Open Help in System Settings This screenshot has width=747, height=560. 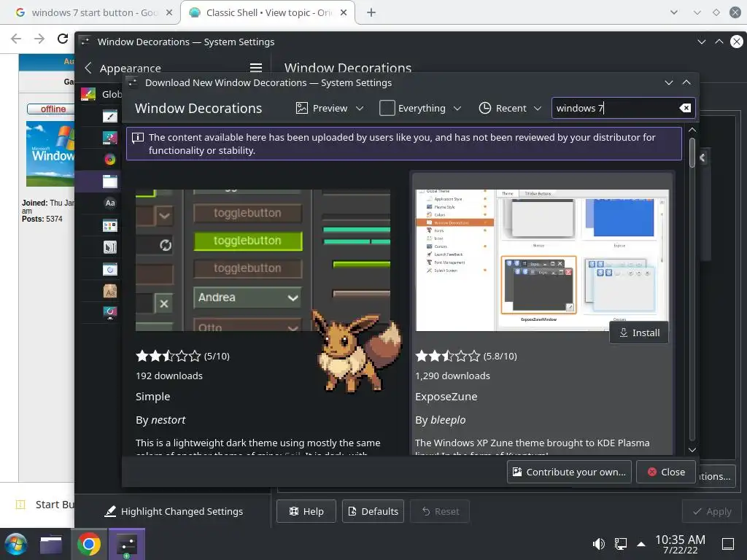pos(306,511)
